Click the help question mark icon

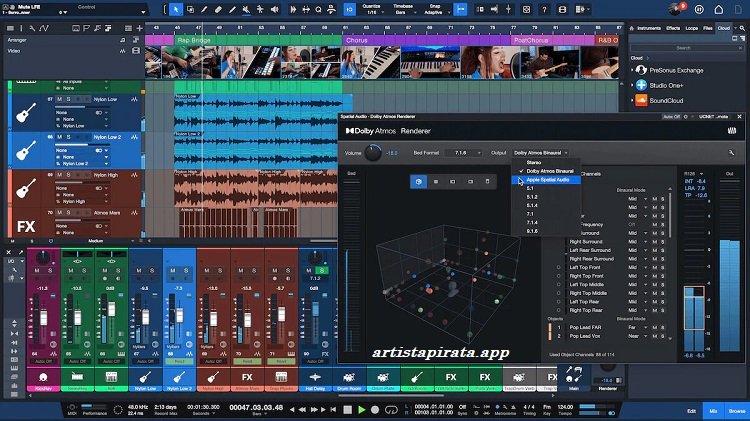tap(544, 9)
